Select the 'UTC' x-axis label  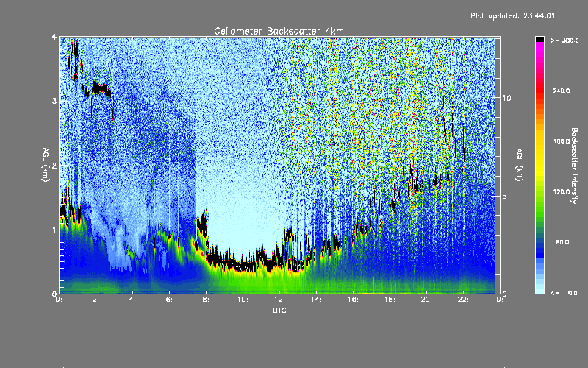279,310
